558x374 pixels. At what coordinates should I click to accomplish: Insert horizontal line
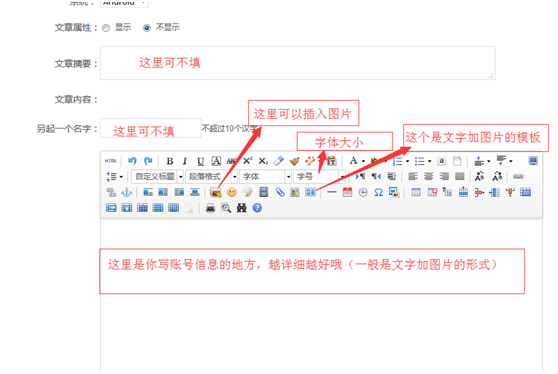(332, 193)
